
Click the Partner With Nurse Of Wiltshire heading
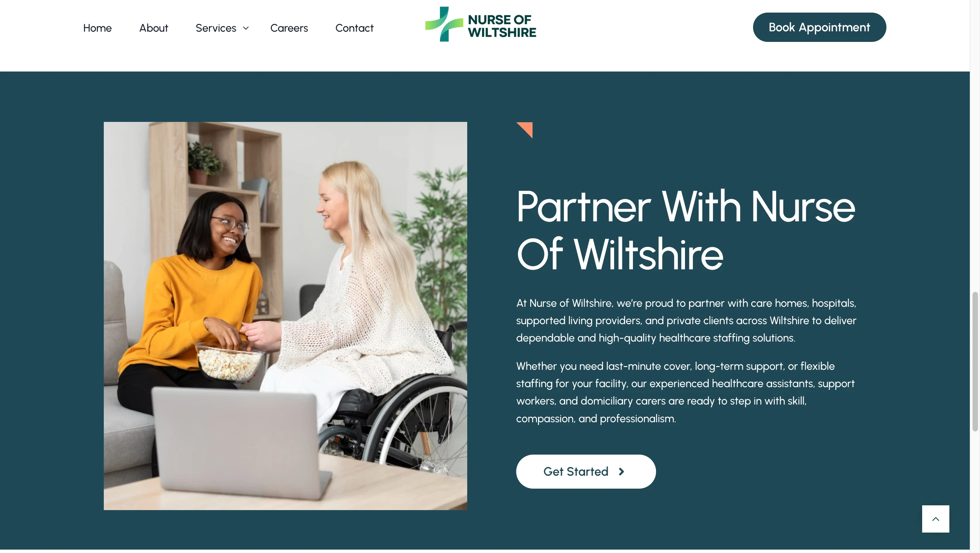point(686,230)
